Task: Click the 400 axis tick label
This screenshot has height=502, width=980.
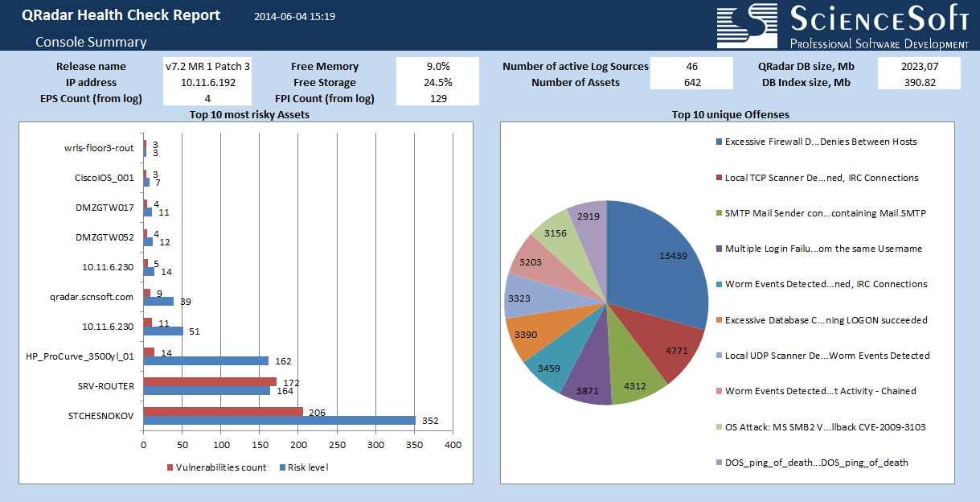Action: coord(453,444)
